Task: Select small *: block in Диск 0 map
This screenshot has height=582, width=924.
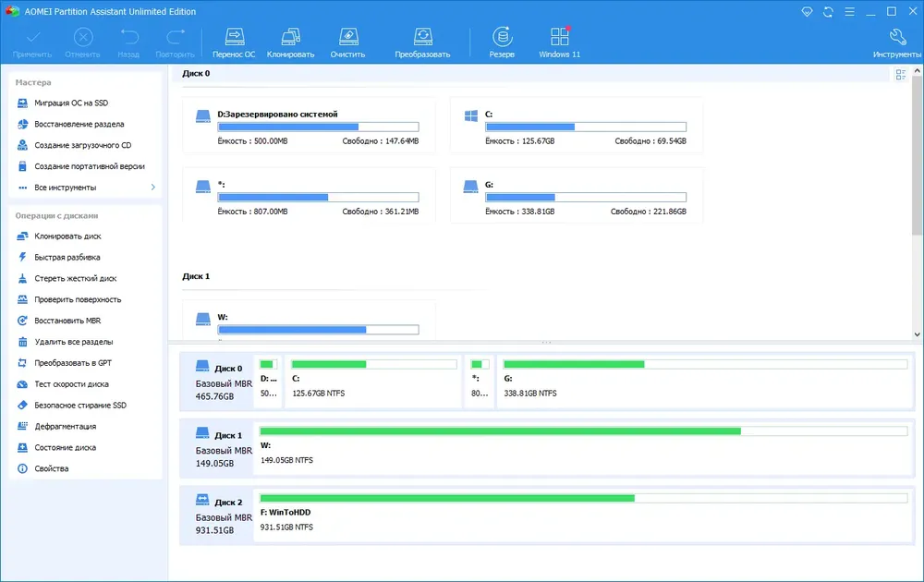Action: pos(479,382)
